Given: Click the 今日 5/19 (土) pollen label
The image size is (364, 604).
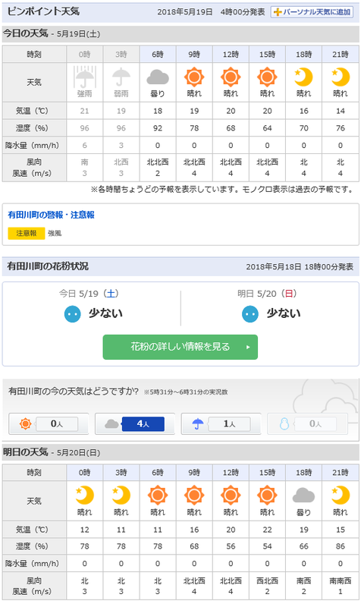Looking at the screenshot, I should pyautogui.click(x=89, y=294).
